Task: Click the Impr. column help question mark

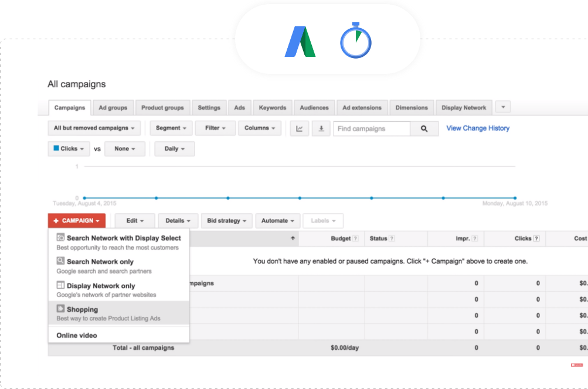Action: tap(475, 238)
